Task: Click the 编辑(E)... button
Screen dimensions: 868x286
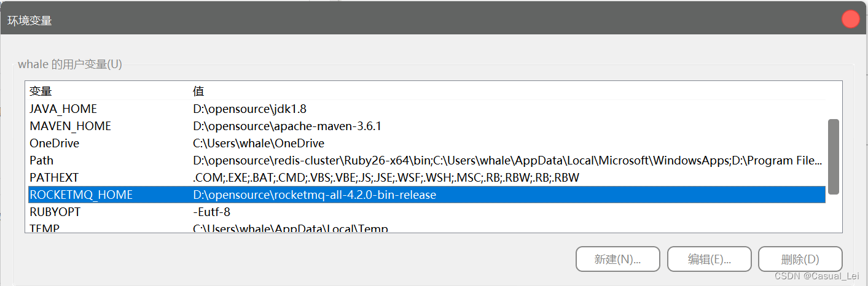Action: (709, 259)
